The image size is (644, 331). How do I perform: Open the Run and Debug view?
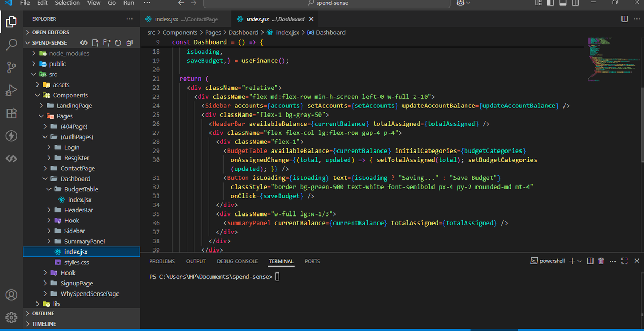11,90
